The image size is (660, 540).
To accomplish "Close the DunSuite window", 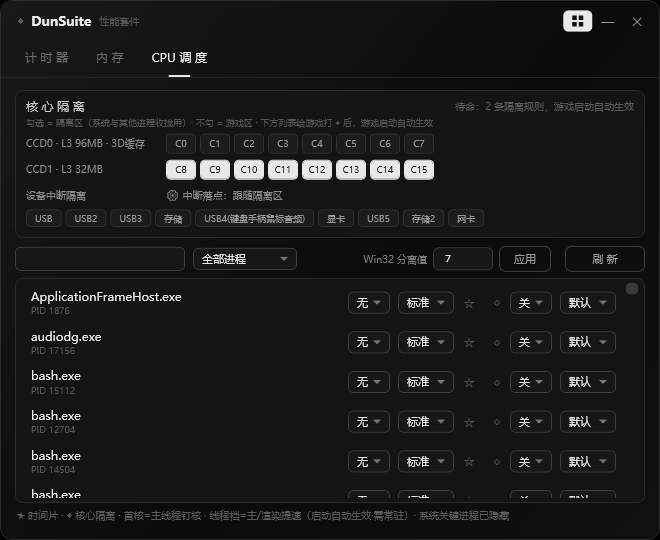I will (637, 22).
